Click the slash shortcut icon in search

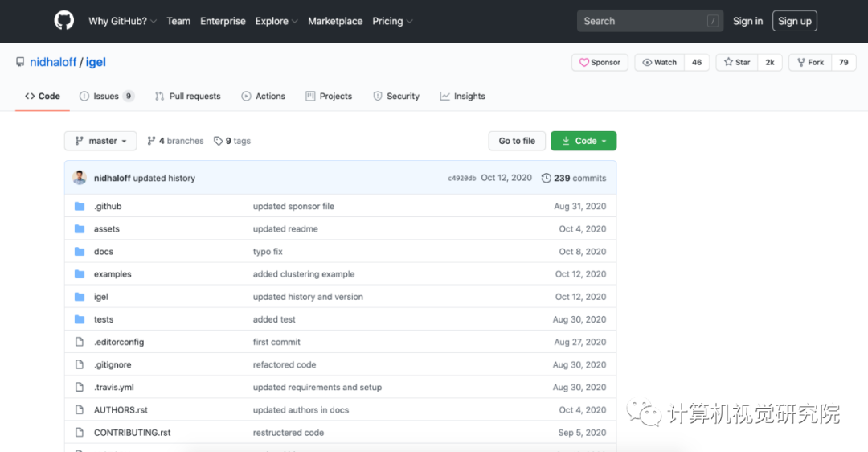click(x=713, y=21)
